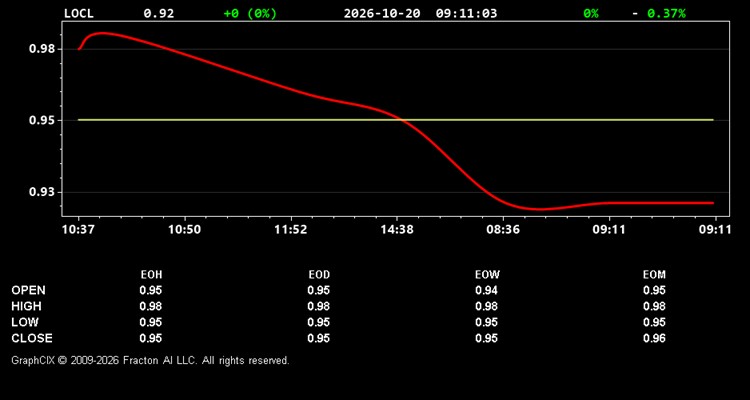Click the 0.96 CLOSE value under EOM
Image resolution: width=750 pixels, height=400 pixels.
(x=654, y=338)
